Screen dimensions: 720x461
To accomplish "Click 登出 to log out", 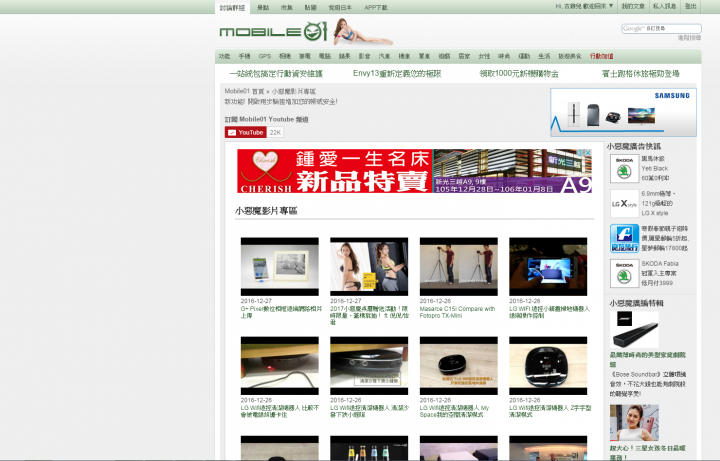I will tap(691, 6).
